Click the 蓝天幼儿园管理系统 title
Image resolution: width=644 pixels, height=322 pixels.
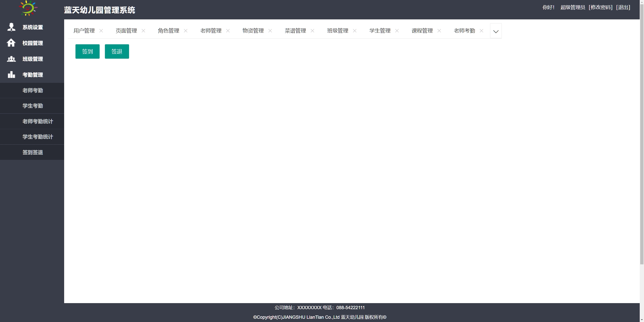point(100,10)
